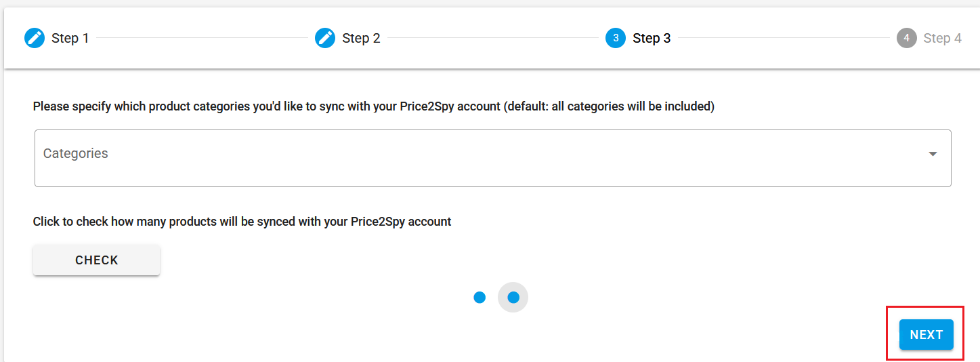Click the connector line between Step 1 and Step 2

[202, 38]
